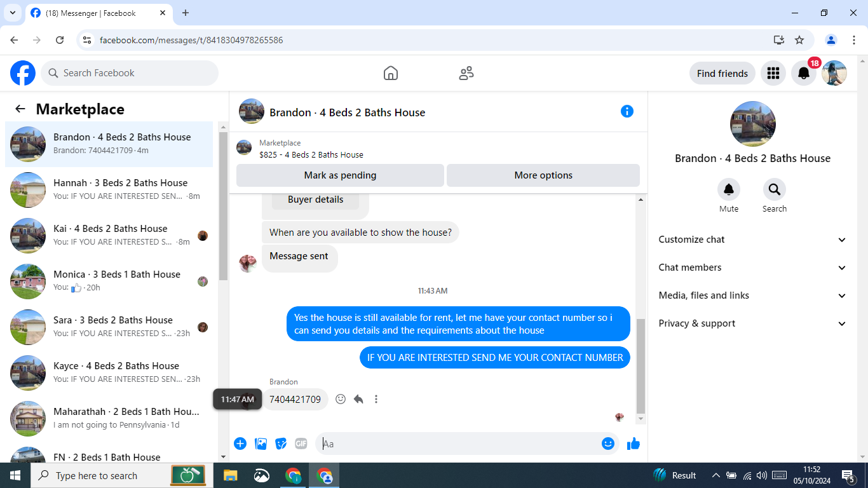This screenshot has width=868, height=488.
Task: Click Brandon's phone number message 7404421709
Action: click(x=295, y=399)
